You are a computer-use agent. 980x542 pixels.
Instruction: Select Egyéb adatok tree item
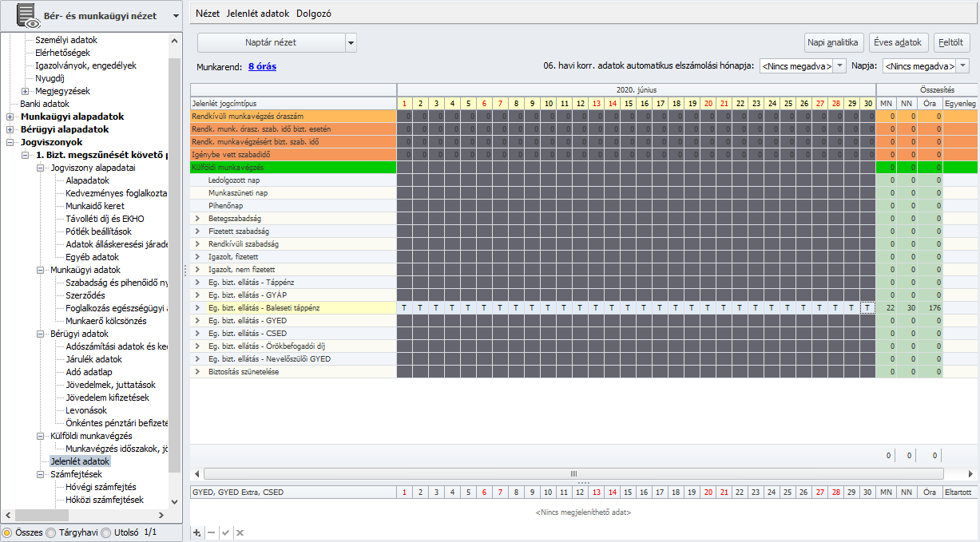coord(92,257)
